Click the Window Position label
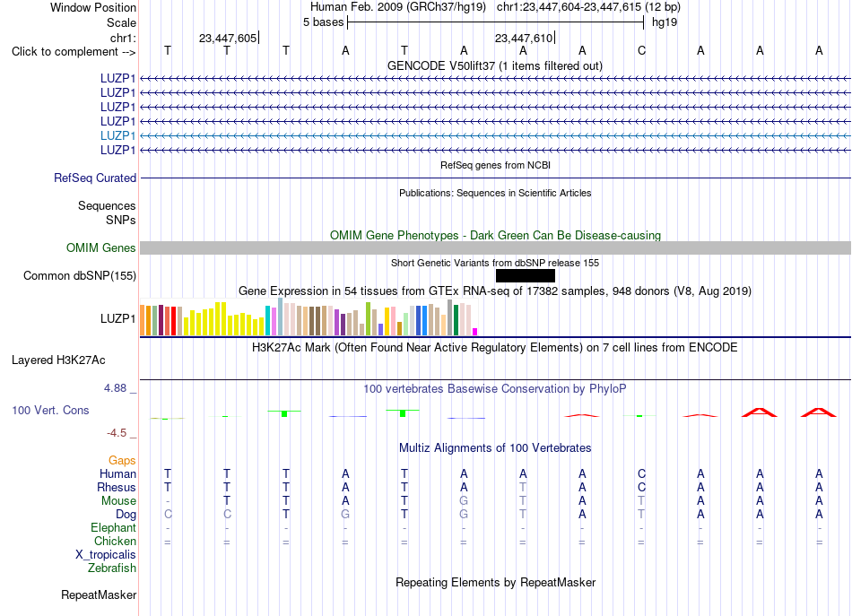 [93, 7]
